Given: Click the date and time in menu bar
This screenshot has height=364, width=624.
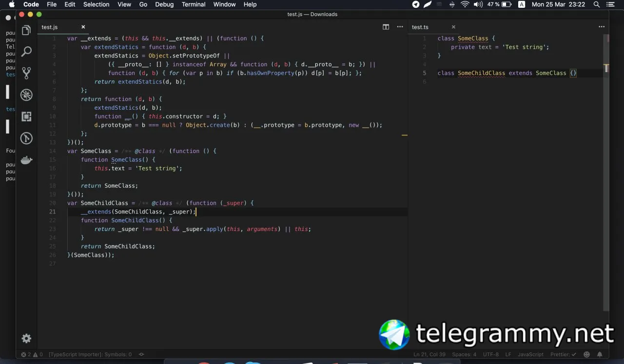Looking at the screenshot, I should tap(558, 4).
